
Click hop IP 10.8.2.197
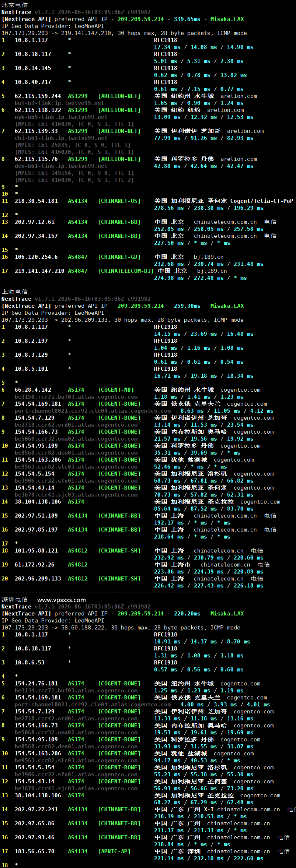tap(31, 341)
